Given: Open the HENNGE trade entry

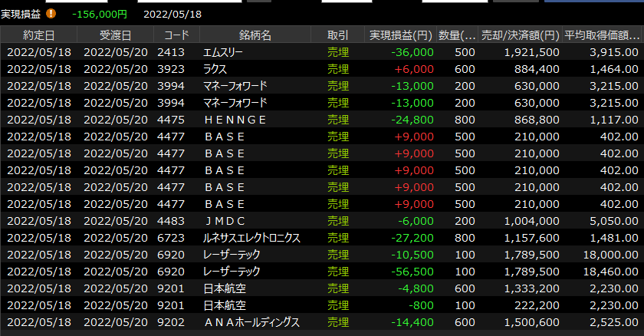Looking at the screenshot, I should click(x=235, y=119).
